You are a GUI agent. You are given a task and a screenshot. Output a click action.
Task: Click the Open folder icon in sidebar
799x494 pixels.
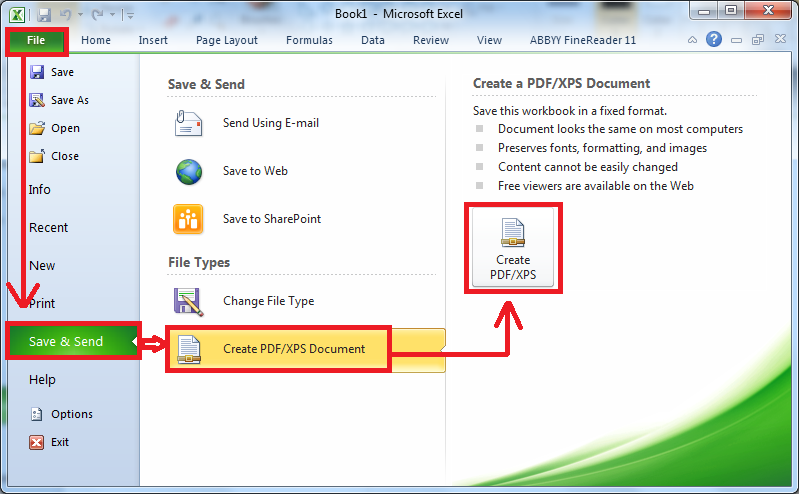tap(37, 128)
